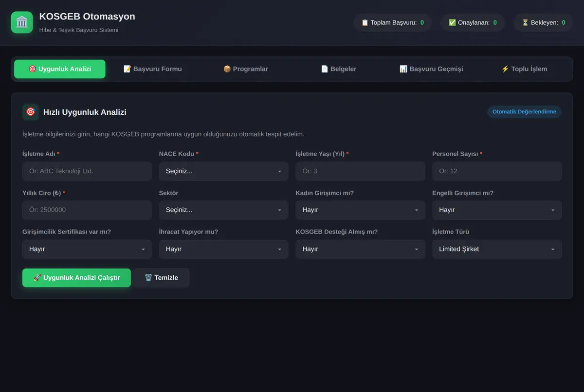Click the Otomatik Değerlendirme badge
Viewport: 584px width, 392px height.
pyautogui.click(x=524, y=112)
